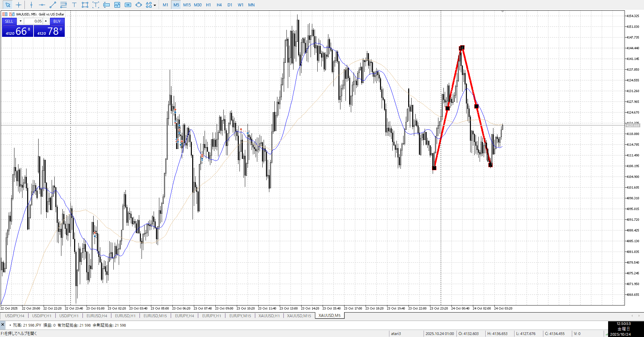644x337 pixels.
Task: Select the trendline drawing tool
Action: point(53,5)
